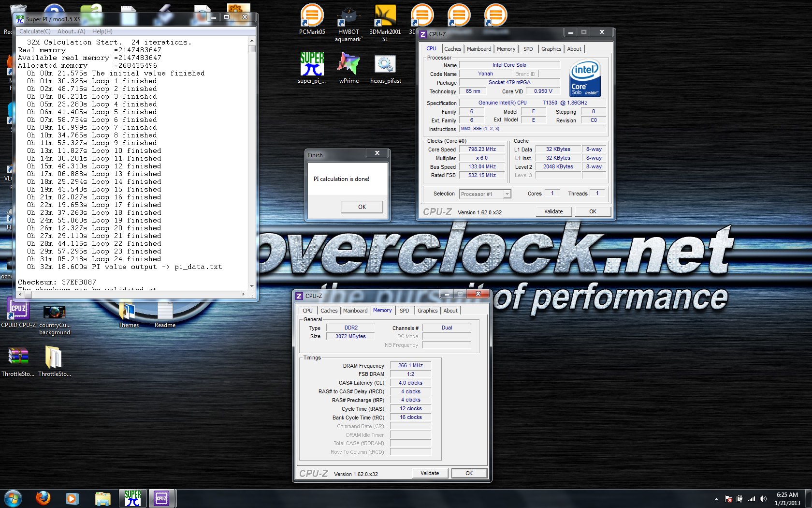The height and width of the screenshot is (508, 812).
Task: Open the Calculate(C) menu in Super PI
Action: tap(35, 31)
